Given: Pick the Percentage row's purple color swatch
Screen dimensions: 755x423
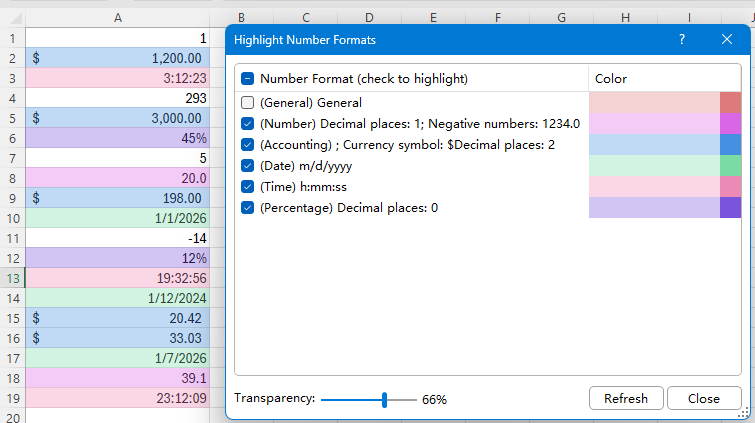Looking at the screenshot, I should (x=730, y=208).
